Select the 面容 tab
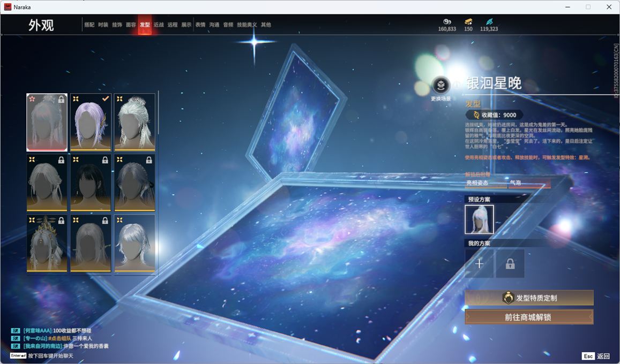 (131, 25)
